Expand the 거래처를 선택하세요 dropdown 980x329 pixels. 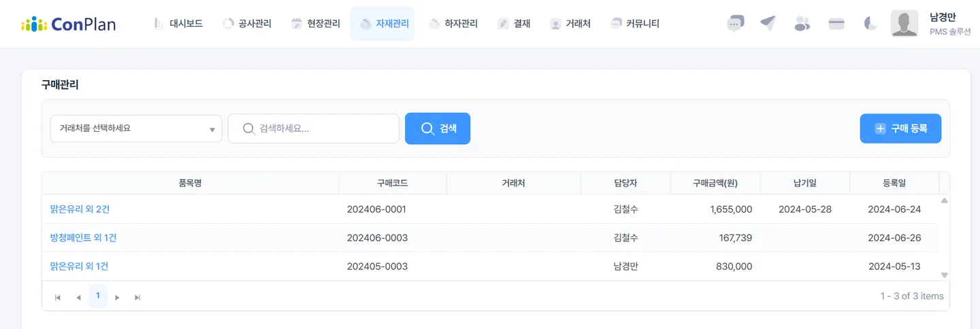point(136,128)
